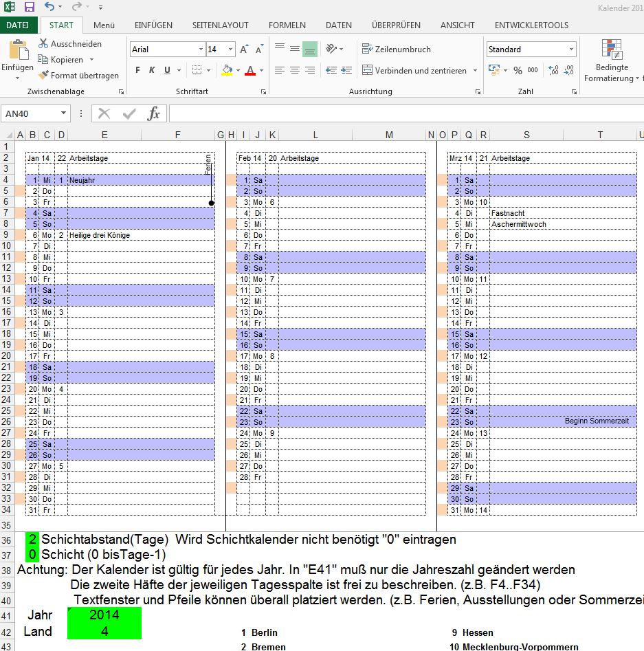
Task: Increase font size with the larger A icon
Action: coord(244,49)
